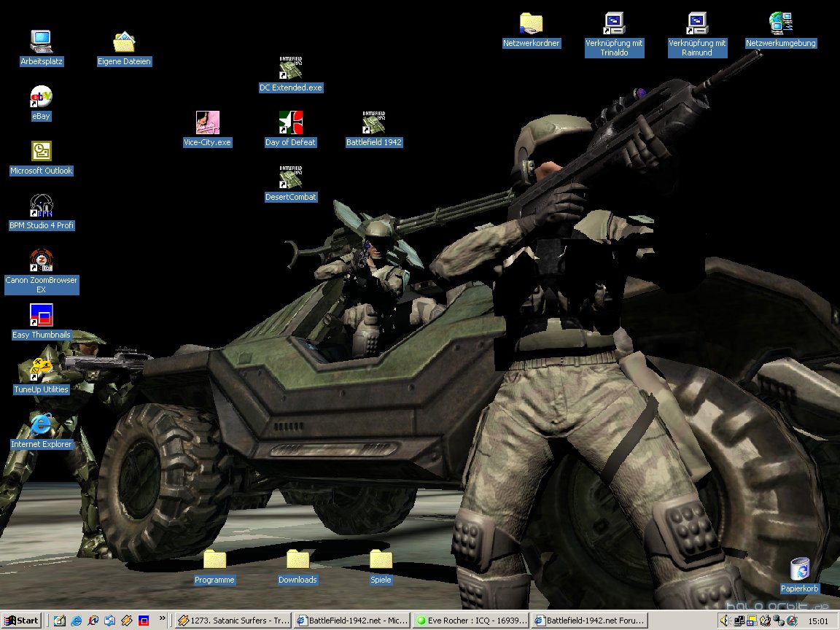The image size is (840, 630).
Task: Open the Spiele folder
Action: [x=381, y=567]
